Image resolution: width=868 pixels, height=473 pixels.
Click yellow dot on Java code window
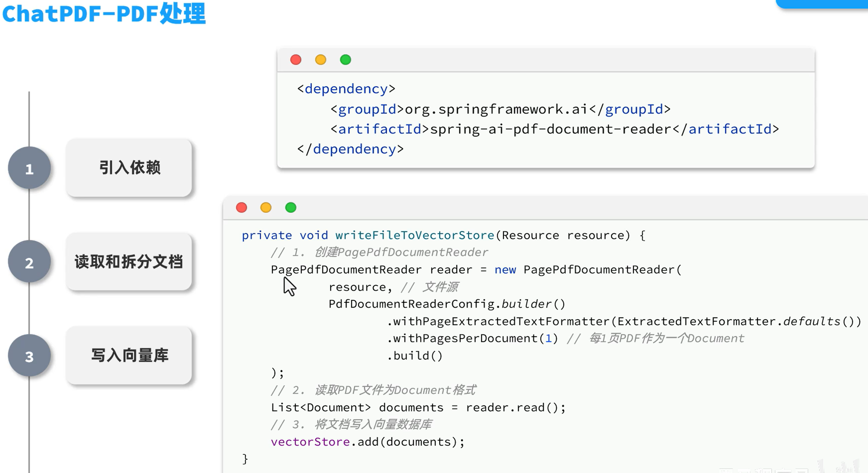tap(266, 208)
